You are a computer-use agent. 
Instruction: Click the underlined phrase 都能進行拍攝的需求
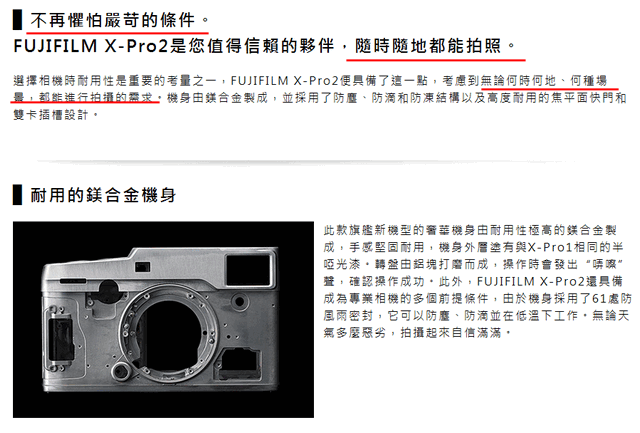[96, 98]
